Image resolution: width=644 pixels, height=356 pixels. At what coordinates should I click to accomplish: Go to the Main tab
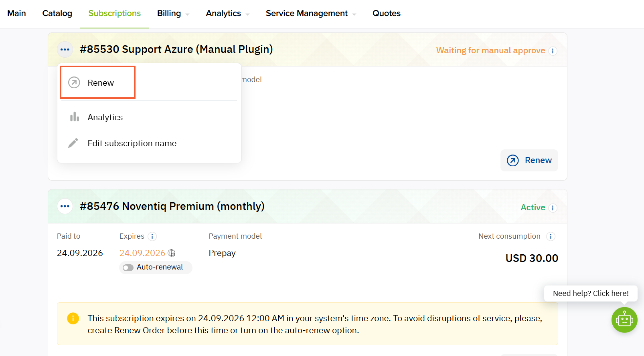(16, 13)
